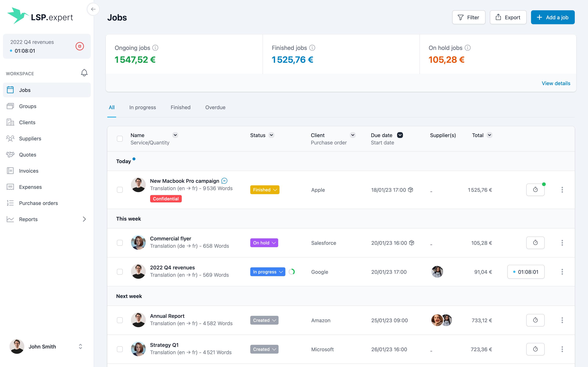The height and width of the screenshot is (367, 588).
Task: Expand the Reports sidebar section
Action: pyautogui.click(x=84, y=219)
